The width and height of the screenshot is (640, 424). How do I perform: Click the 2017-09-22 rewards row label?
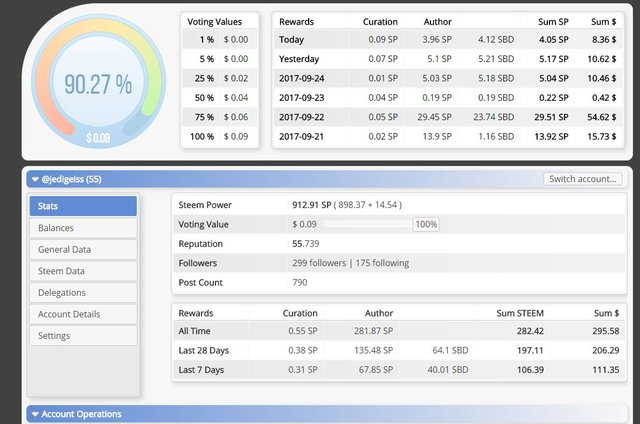pyautogui.click(x=302, y=117)
